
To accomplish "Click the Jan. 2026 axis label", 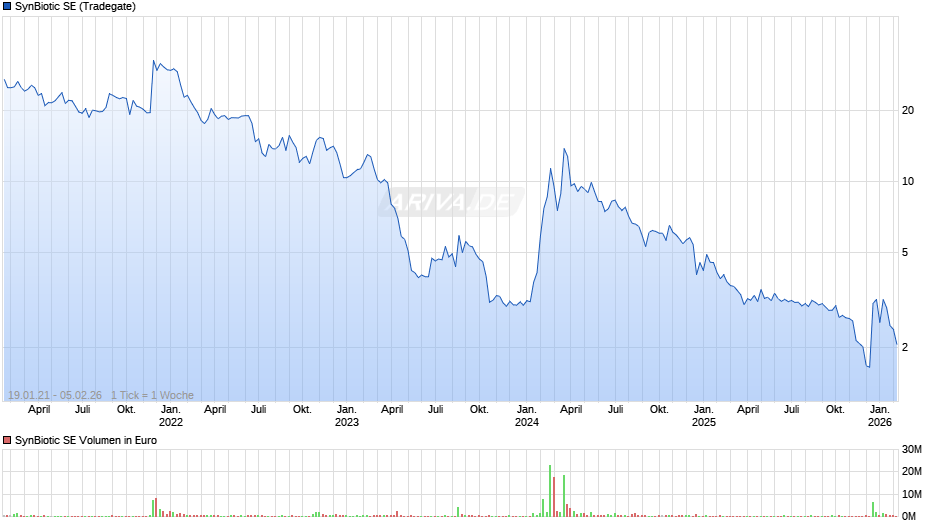I will point(880,416).
